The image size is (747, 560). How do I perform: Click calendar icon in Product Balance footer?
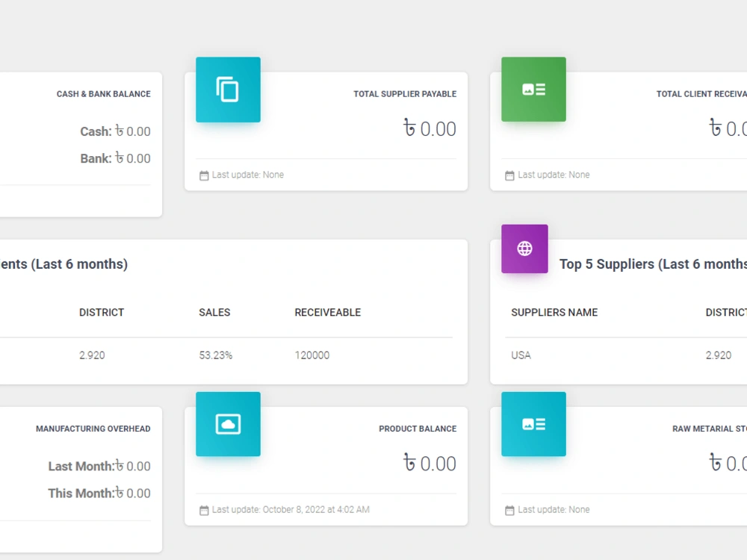tap(204, 510)
